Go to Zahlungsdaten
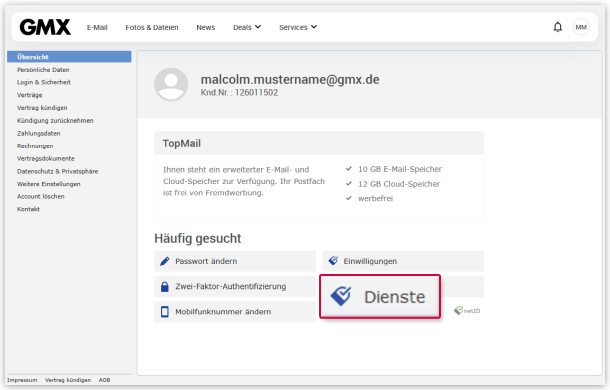The image size is (610, 390). click(39, 133)
